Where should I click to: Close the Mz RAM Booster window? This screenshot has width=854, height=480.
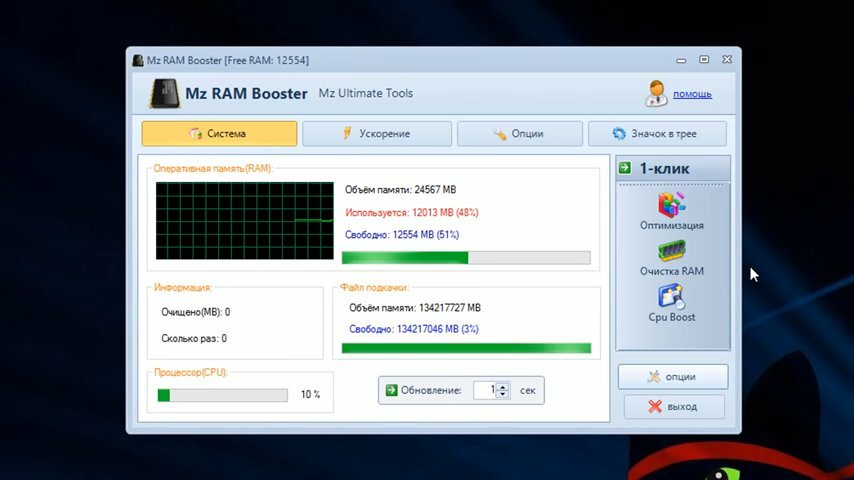pos(727,59)
